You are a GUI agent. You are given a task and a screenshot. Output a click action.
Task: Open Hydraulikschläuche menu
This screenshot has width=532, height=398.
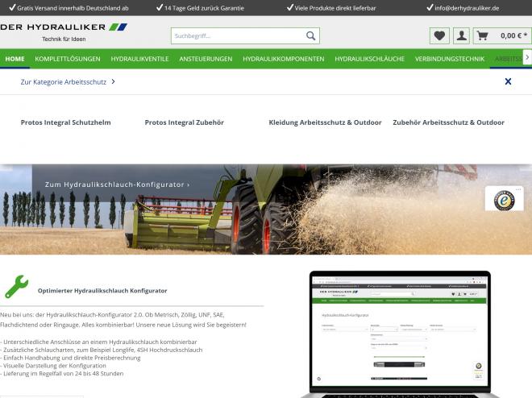coord(369,59)
